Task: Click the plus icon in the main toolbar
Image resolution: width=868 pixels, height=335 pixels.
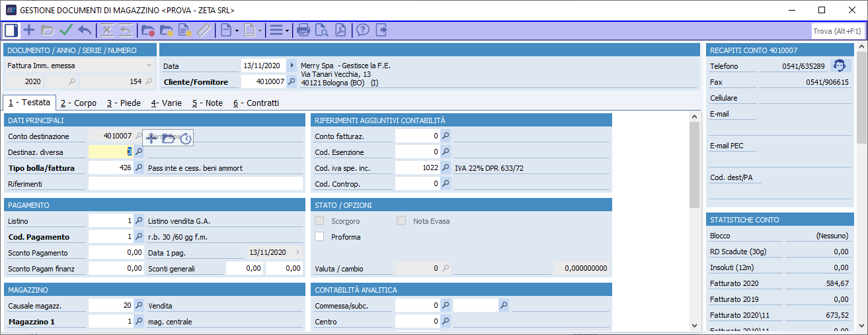Action: pyautogui.click(x=29, y=30)
